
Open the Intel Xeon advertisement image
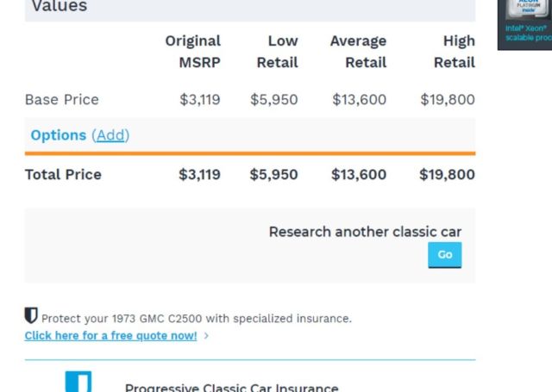(x=524, y=25)
